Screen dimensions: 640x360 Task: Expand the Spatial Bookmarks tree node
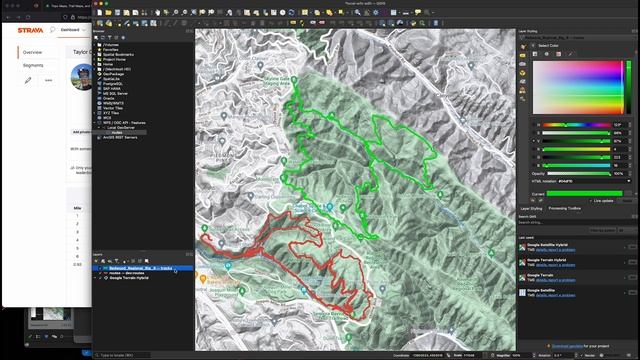pos(95,54)
